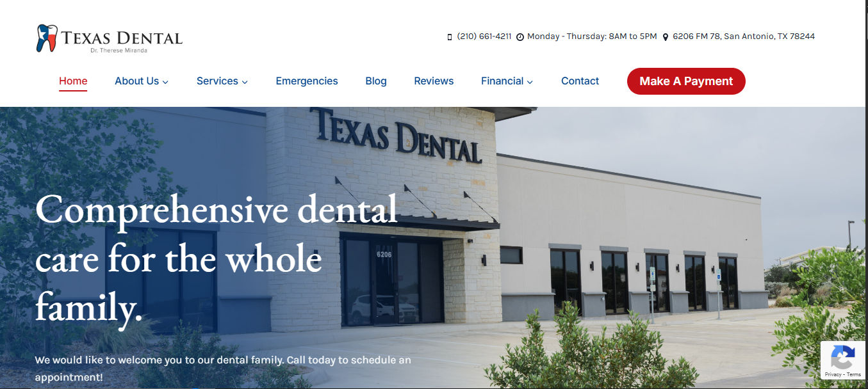Click the Comprehensive dental care hero heading

click(x=217, y=259)
